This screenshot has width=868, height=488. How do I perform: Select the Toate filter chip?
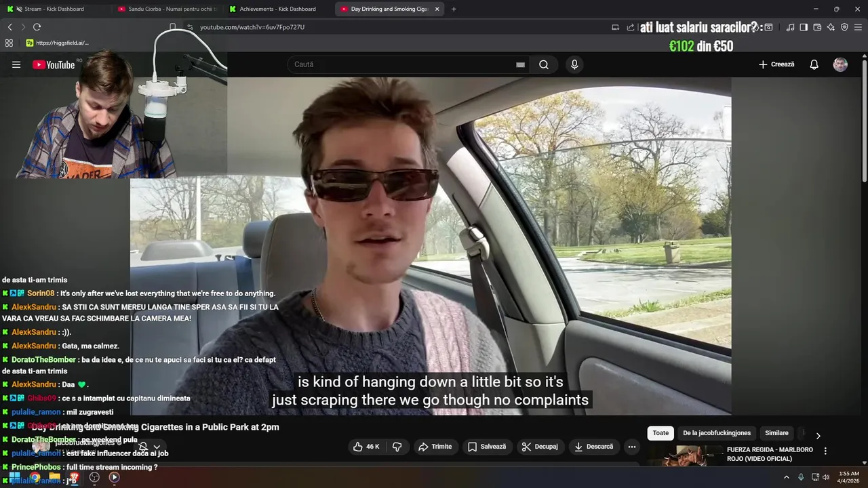pyautogui.click(x=660, y=433)
